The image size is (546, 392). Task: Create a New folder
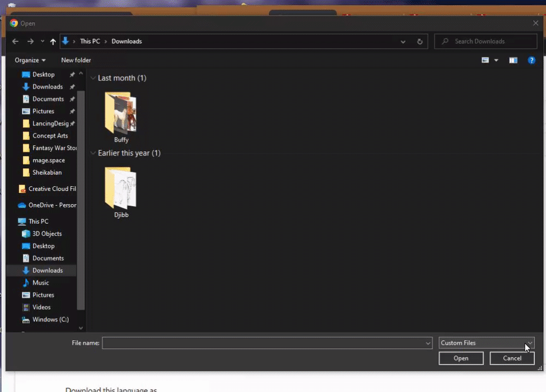pos(76,60)
